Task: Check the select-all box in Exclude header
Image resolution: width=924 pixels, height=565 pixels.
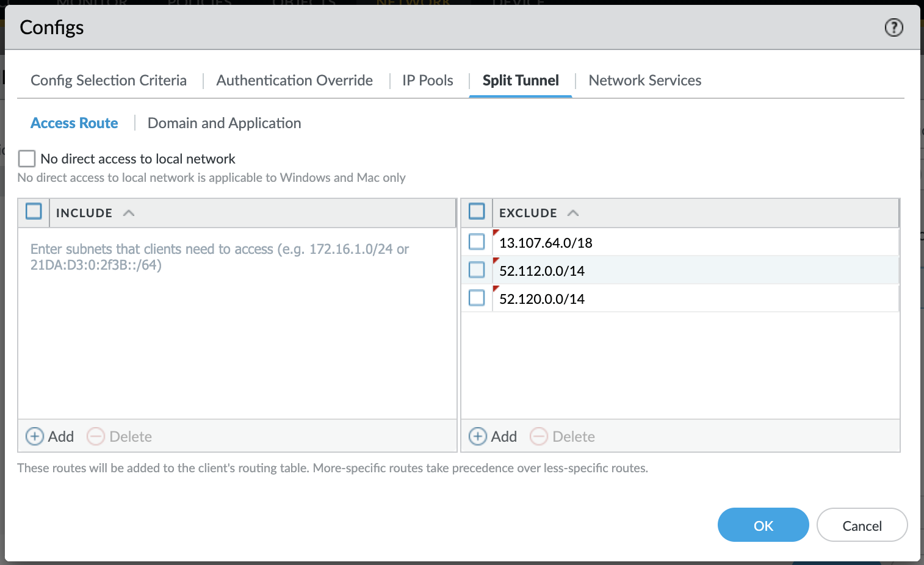Action: coord(477,212)
